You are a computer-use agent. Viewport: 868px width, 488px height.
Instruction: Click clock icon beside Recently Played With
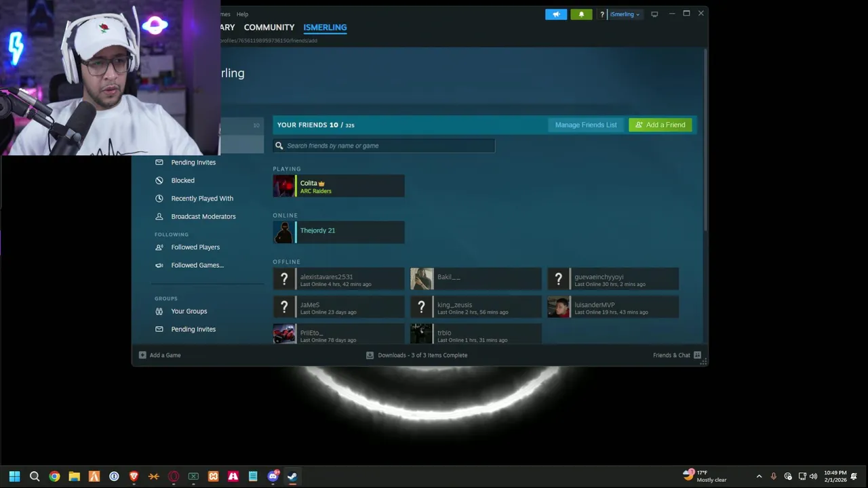[159, 199]
